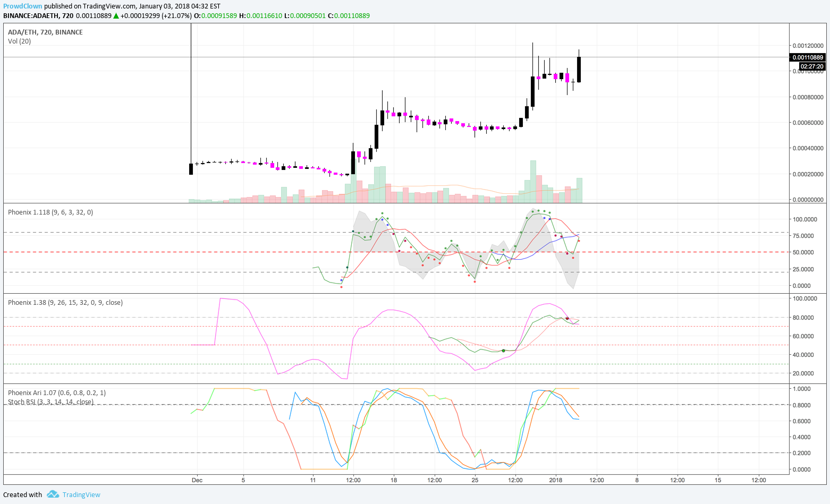The width and height of the screenshot is (830, 504).
Task: Select BINANCE:ADAETH, 720 symbol text
Action: [38, 16]
